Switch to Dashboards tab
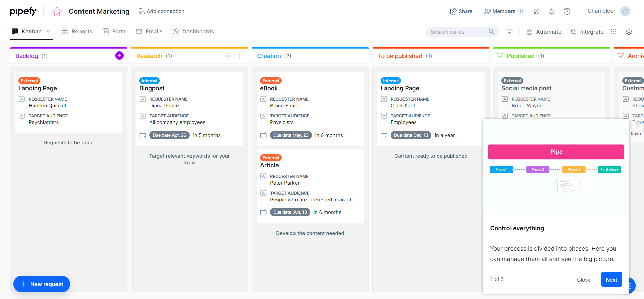 tap(193, 31)
